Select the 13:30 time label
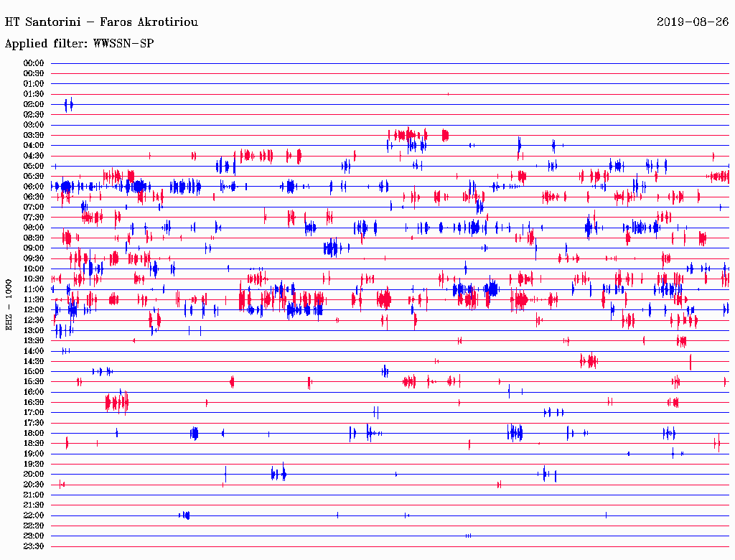 pos(33,340)
